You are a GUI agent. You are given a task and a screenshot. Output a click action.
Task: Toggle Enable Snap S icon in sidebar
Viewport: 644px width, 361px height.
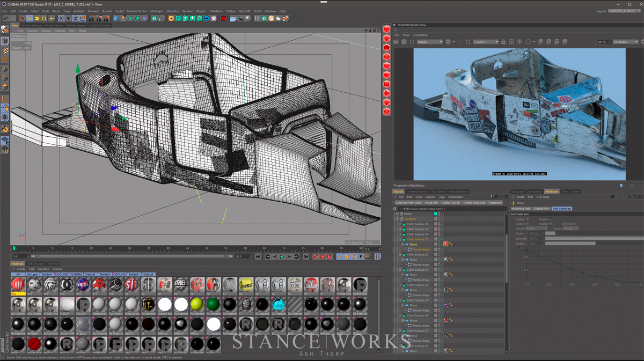click(x=4, y=117)
